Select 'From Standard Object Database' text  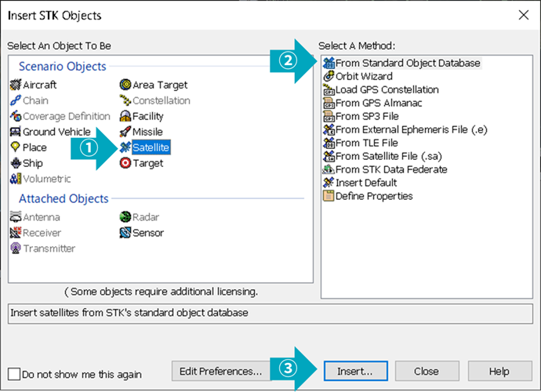click(408, 64)
